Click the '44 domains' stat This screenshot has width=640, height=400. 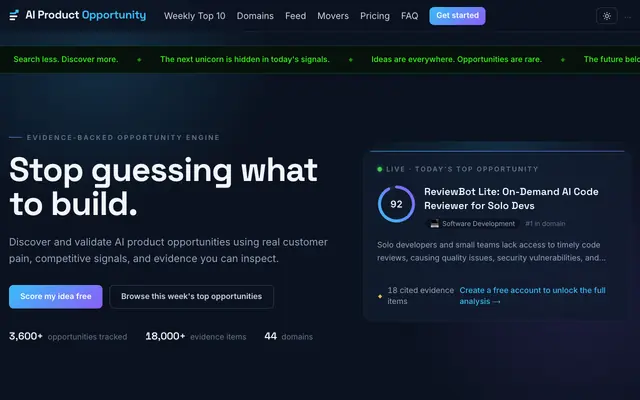point(289,337)
